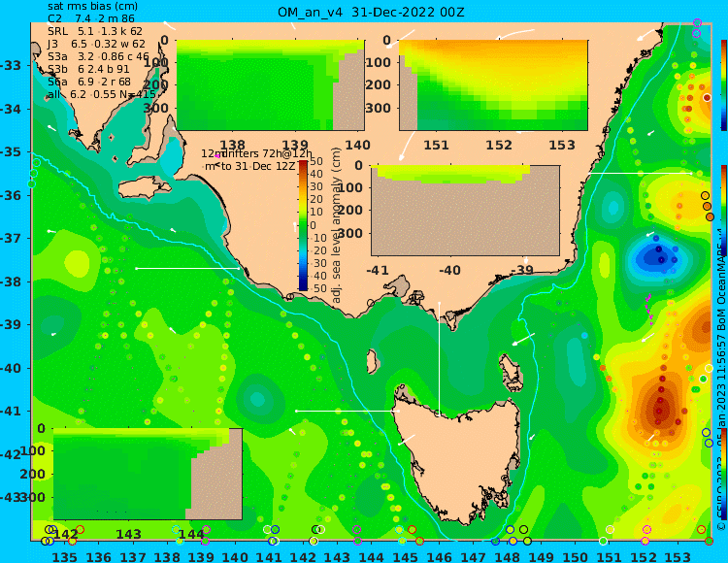Click the 'to 31 Dec 12Z' legend text
This screenshot has width=728, height=563.
(257, 166)
